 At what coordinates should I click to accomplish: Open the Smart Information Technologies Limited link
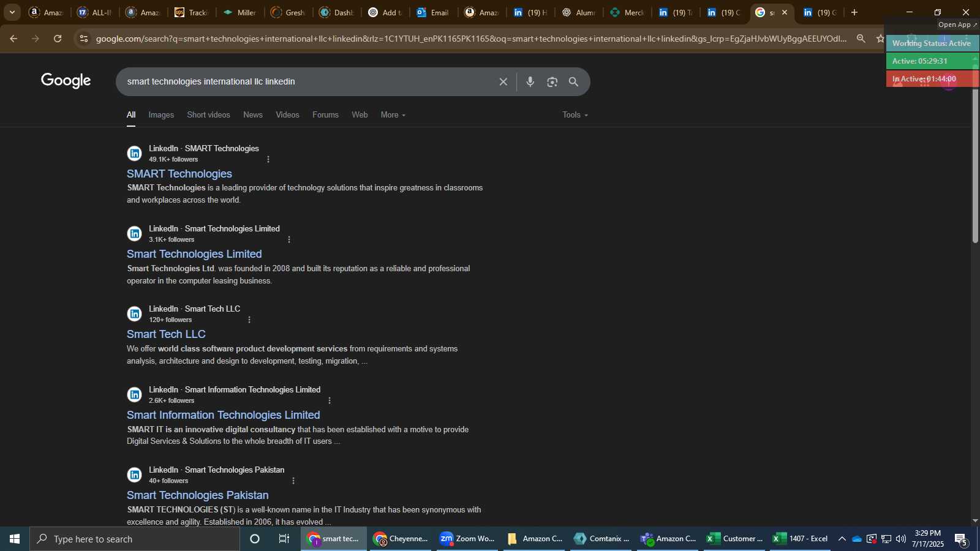[224, 415]
